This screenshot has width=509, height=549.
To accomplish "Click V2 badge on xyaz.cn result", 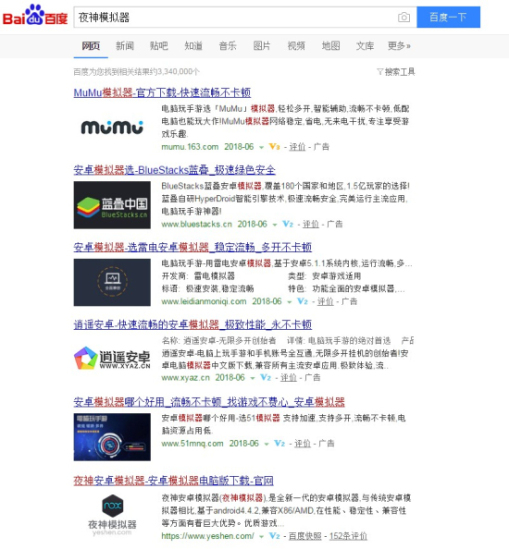I will click(266, 378).
